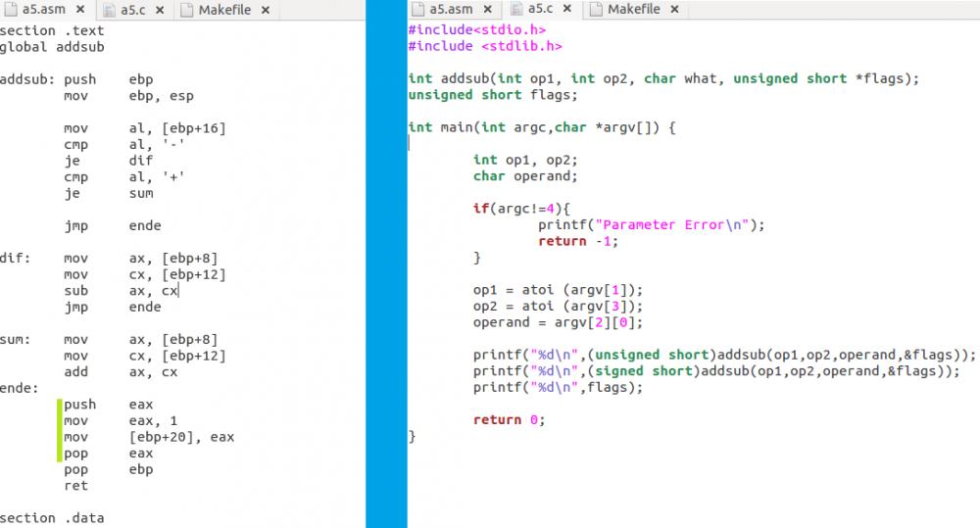Click 'op2 = atoi (argv[3]);' line
Screen dimensions: 980x528
point(559,307)
